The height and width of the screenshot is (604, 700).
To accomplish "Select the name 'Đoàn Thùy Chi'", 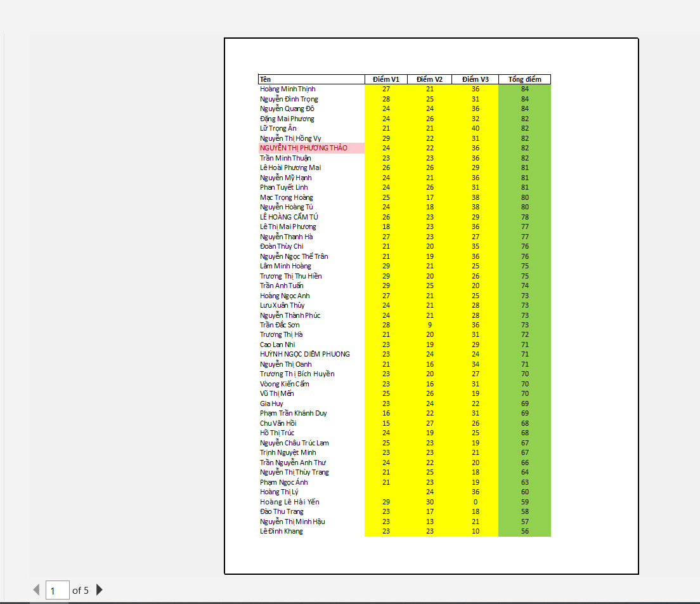I will (282, 246).
